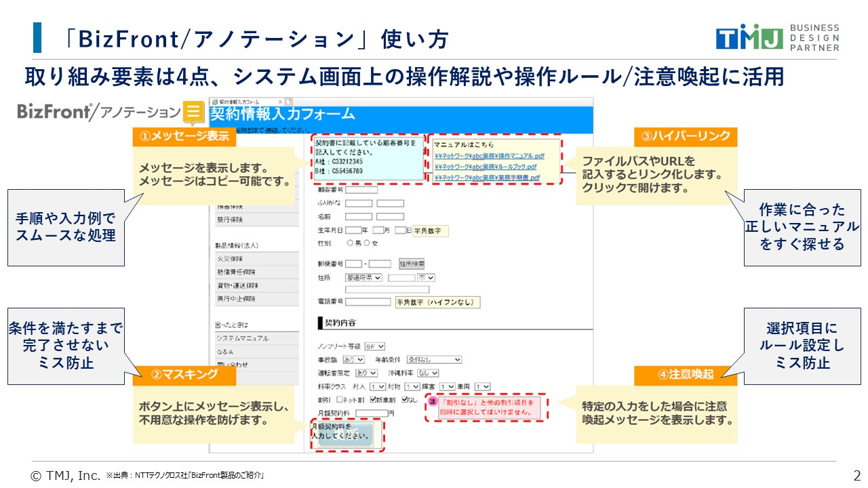868x488 pixels.
Task: Click the TMJ company logo
Action: click(x=749, y=38)
